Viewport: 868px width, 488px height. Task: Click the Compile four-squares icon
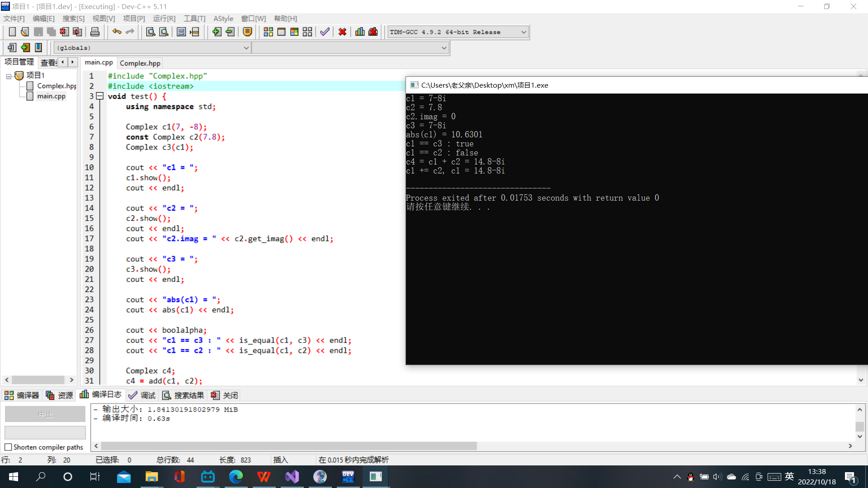(268, 32)
